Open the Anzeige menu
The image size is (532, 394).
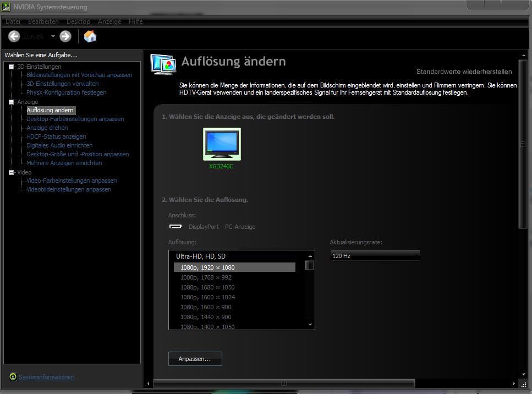[109, 21]
